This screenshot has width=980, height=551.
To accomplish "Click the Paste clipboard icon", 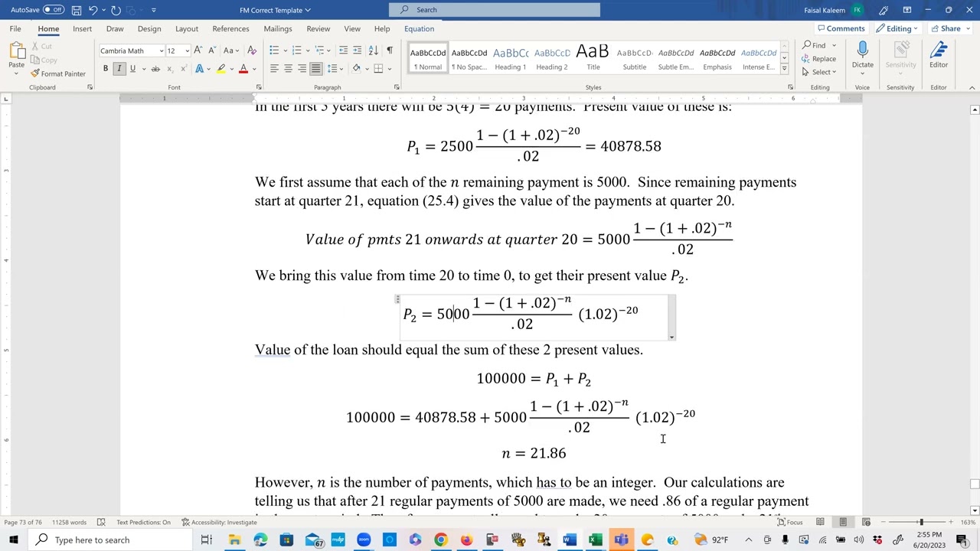I will point(16,52).
